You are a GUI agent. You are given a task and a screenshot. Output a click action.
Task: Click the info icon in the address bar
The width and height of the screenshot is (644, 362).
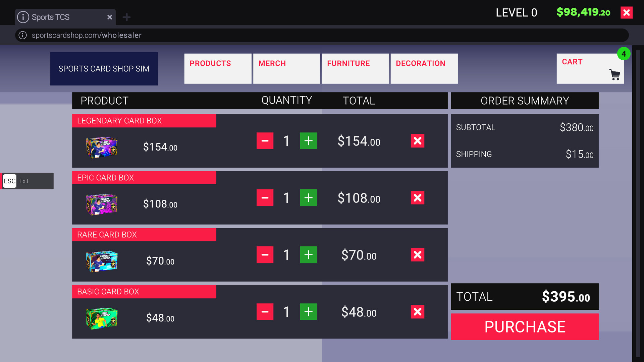[22, 35]
